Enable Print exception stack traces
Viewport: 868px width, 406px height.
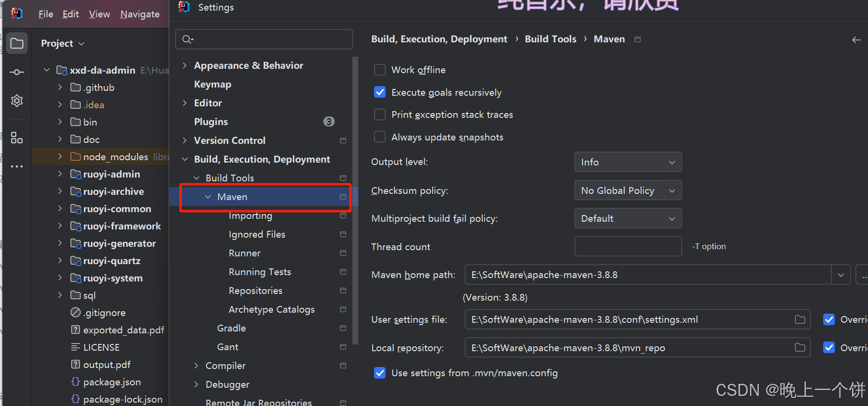click(x=380, y=114)
